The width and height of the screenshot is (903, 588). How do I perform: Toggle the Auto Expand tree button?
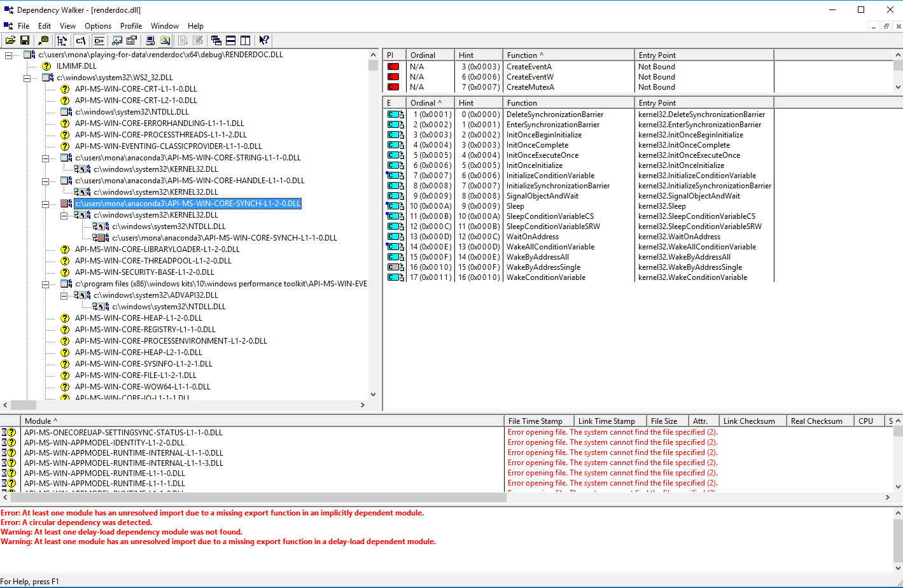(62, 41)
